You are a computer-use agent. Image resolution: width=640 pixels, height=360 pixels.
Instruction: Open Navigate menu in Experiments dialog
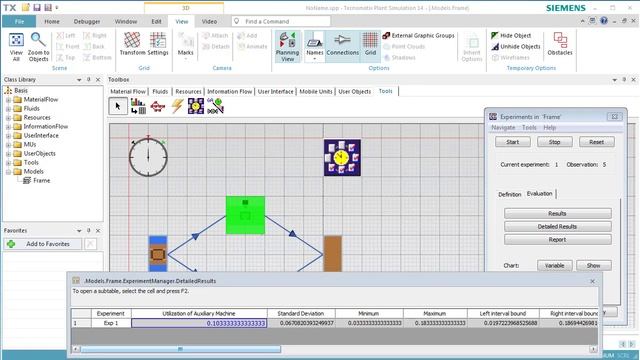pos(503,128)
